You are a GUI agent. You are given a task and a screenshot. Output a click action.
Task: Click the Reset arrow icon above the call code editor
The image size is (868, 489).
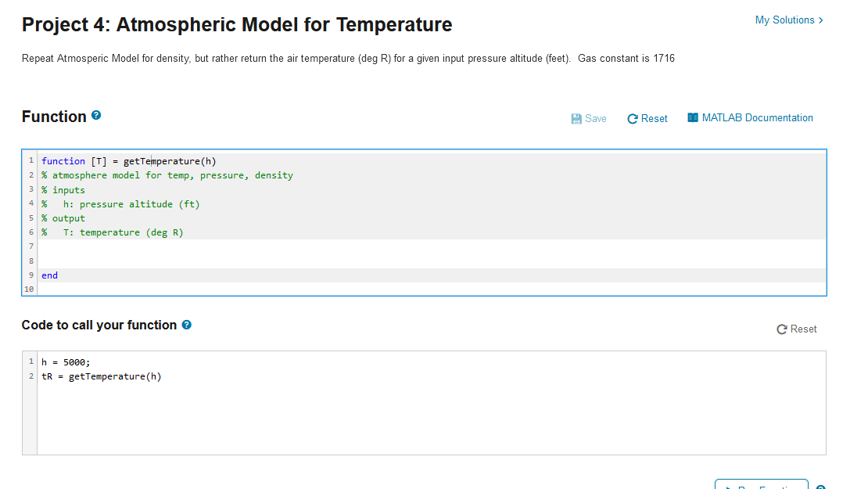[x=782, y=329]
